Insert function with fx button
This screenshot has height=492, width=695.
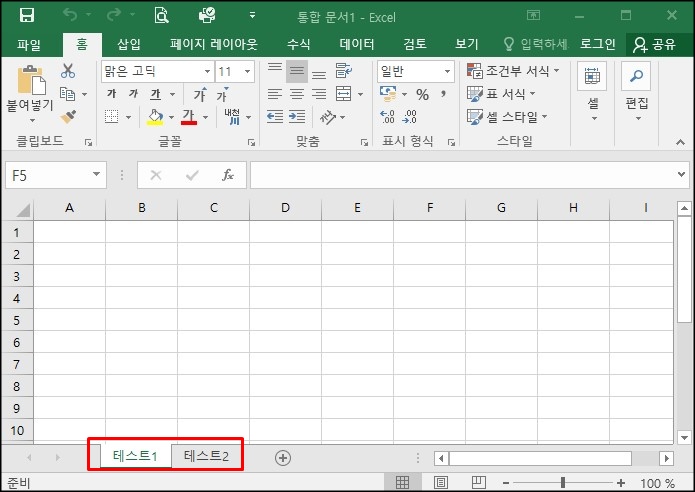[228, 175]
